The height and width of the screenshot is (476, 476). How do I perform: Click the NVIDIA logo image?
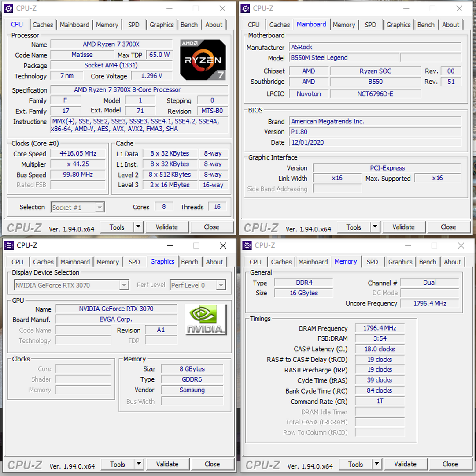206,320
